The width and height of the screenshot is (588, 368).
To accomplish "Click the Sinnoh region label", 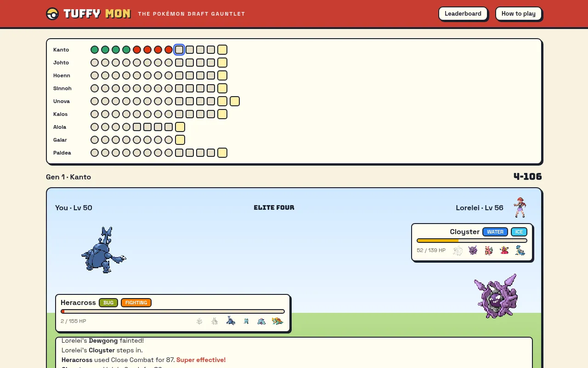I will click(x=62, y=88).
